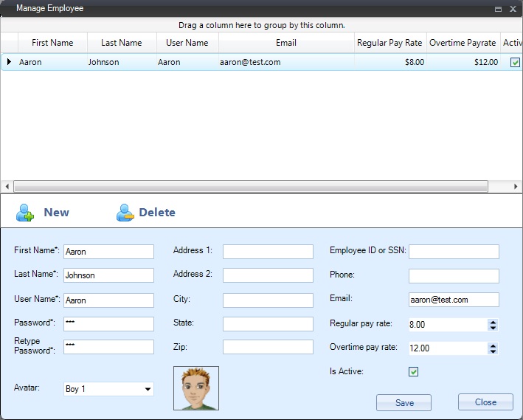The image size is (523, 420).
Task: Click the boy avatar preview image
Action: pyautogui.click(x=196, y=388)
